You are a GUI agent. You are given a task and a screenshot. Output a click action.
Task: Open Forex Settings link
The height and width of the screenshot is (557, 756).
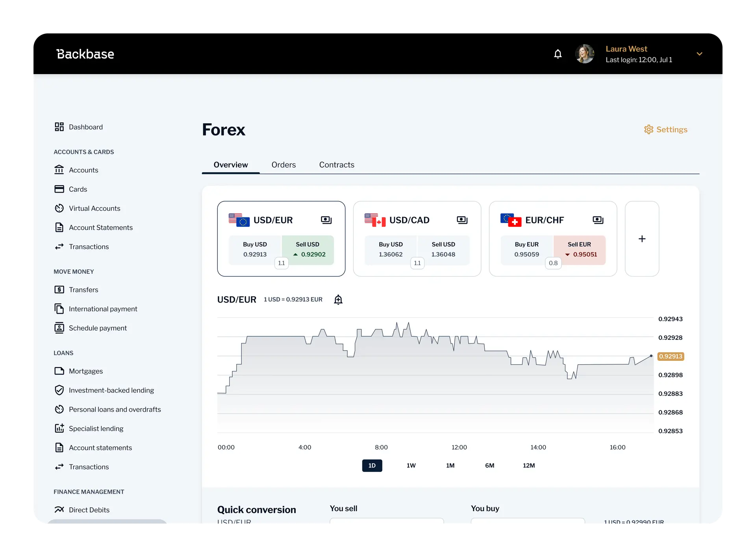665,130
